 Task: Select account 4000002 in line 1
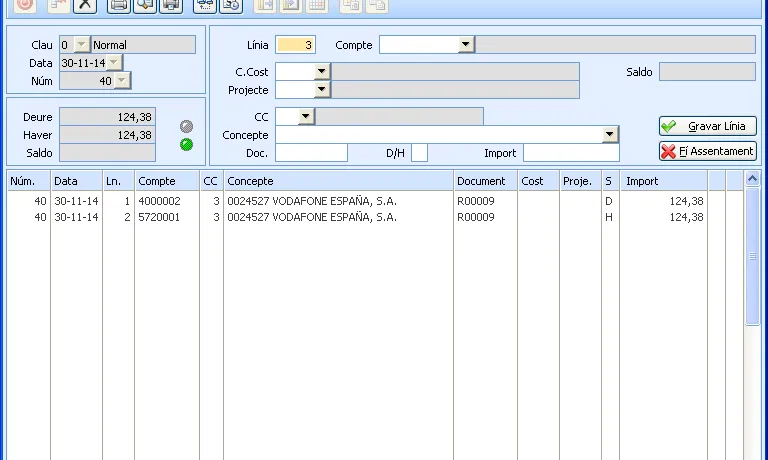(x=160, y=201)
